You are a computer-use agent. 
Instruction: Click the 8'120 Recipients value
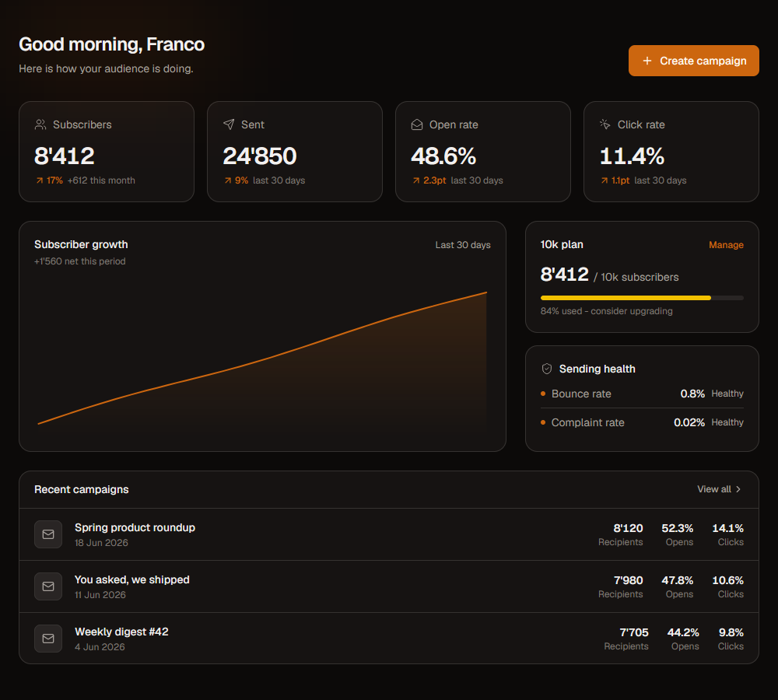628,528
